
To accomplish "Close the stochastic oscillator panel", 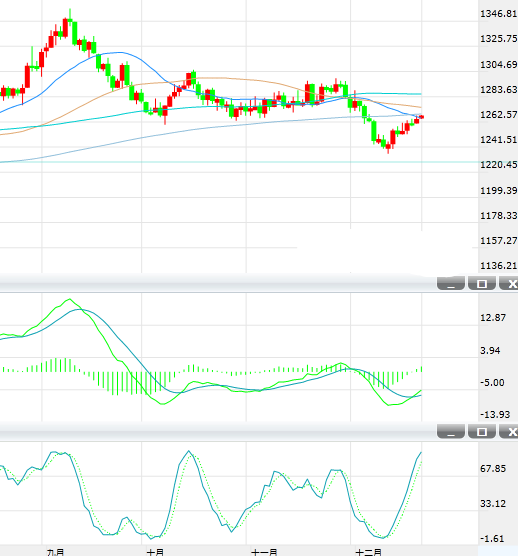I will 509,432.
